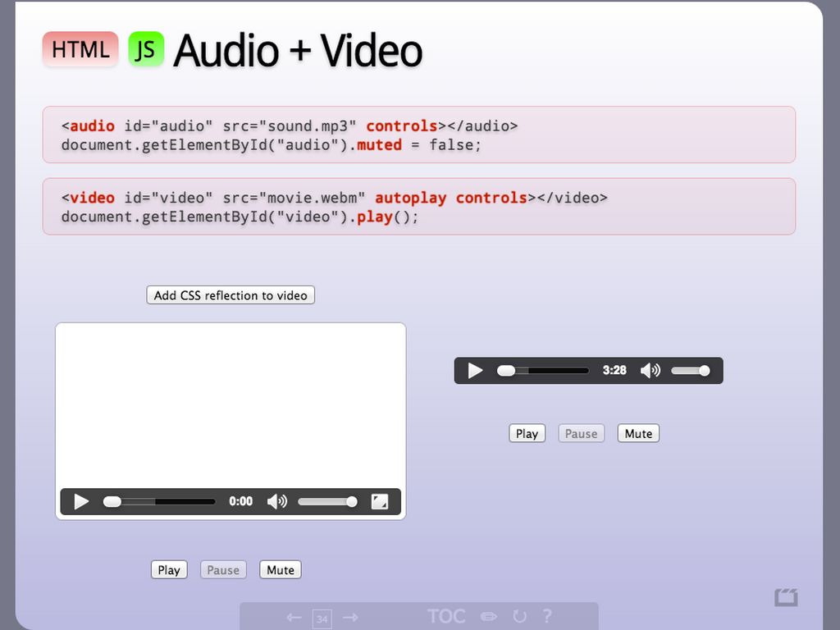Click the clapperboard icon at bottom right
The image size is (840, 630).
(x=786, y=597)
